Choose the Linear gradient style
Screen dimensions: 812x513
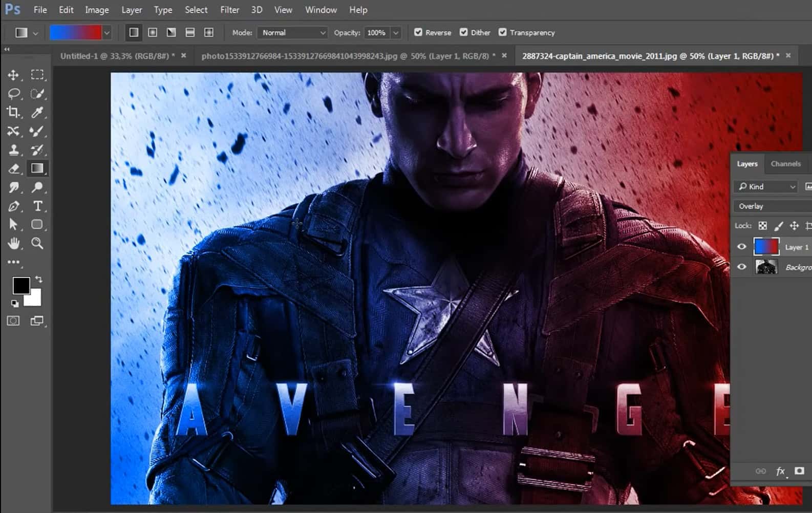point(134,32)
